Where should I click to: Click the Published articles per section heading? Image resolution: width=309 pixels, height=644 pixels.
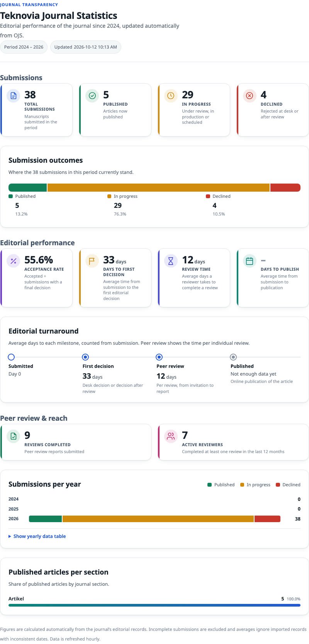click(x=58, y=572)
